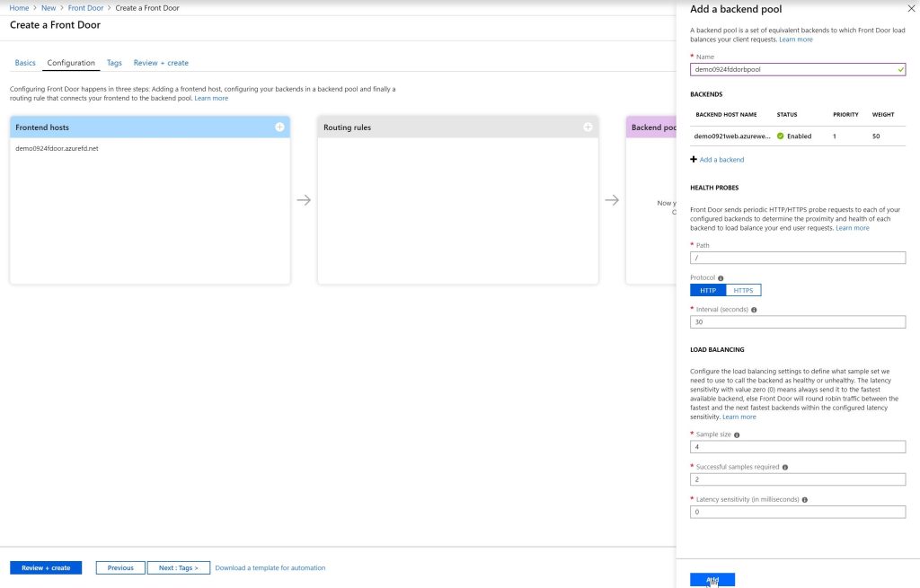The image size is (920, 588).
Task: Select HTTP protocol for health probe
Action: coord(708,290)
